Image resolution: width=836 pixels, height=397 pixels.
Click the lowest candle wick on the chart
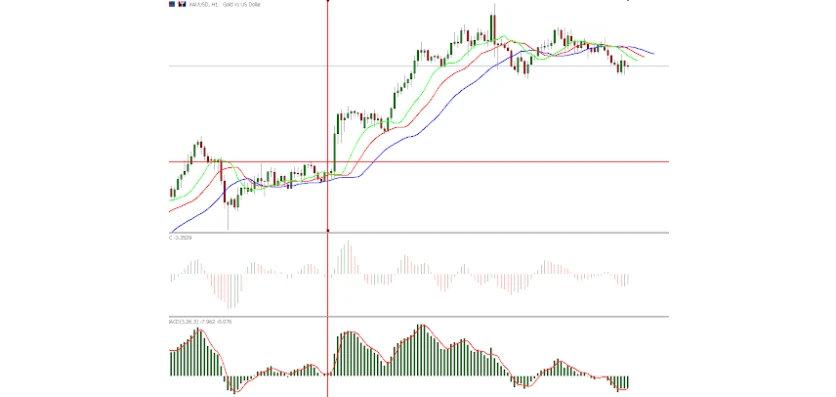[x=228, y=217]
